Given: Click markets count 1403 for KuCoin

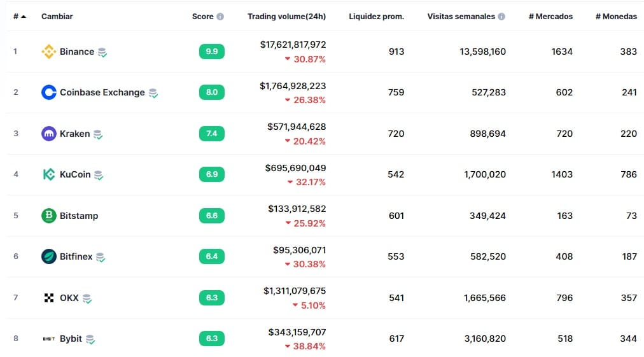Looking at the screenshot, I should tap(562, 174).
